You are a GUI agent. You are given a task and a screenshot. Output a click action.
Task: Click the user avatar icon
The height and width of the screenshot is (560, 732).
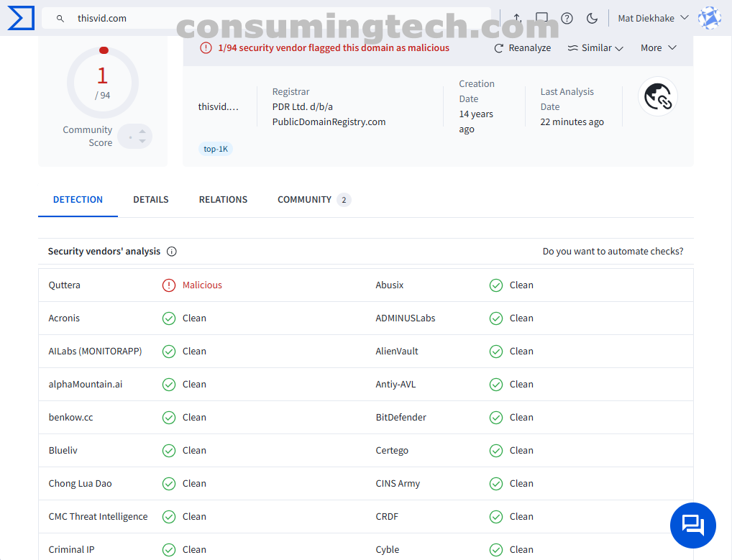(x=710, y=18)
